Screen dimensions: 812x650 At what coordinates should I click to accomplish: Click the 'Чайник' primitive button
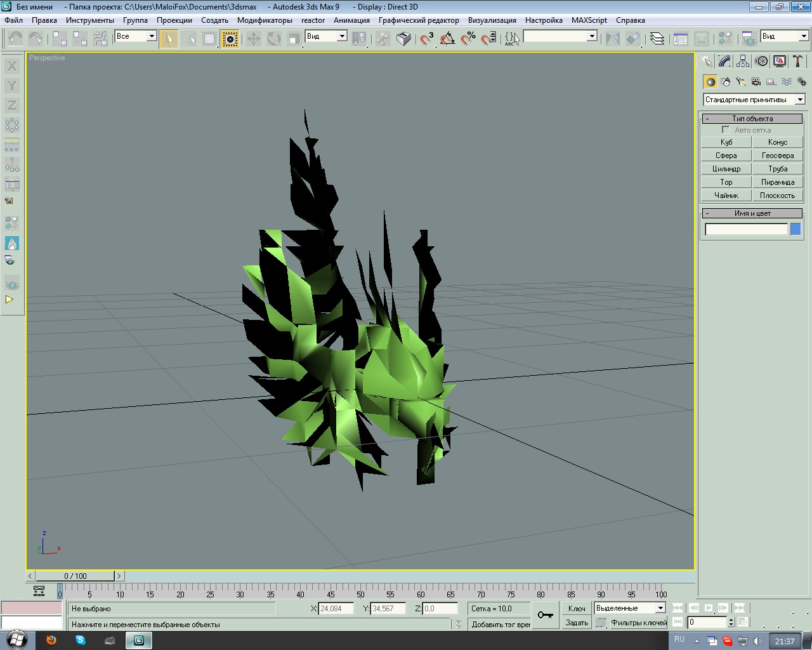[x=726, y=196]
